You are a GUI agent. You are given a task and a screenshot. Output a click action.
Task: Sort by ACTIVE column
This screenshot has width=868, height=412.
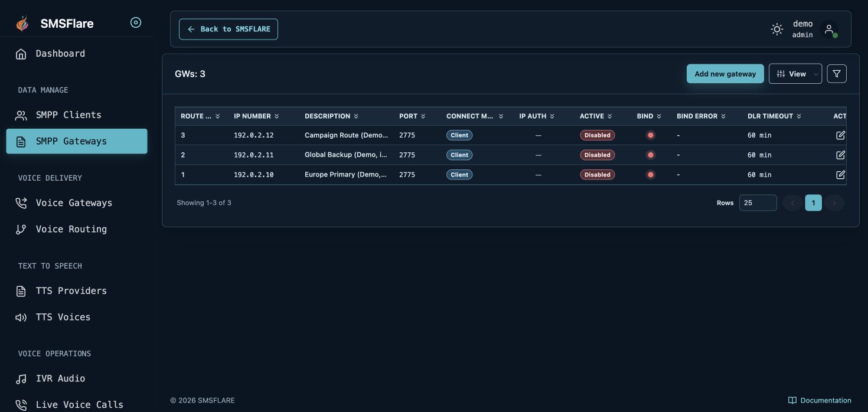tap(596, 116)
